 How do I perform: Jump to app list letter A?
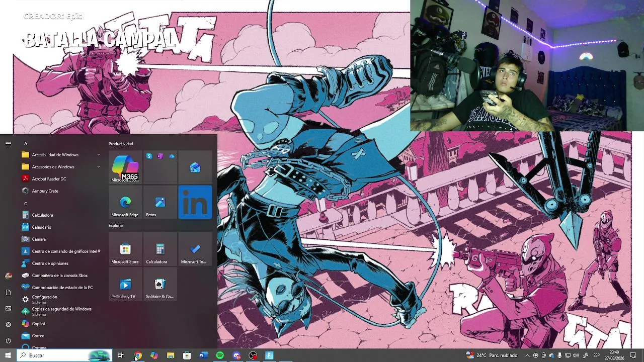point(26,143)
